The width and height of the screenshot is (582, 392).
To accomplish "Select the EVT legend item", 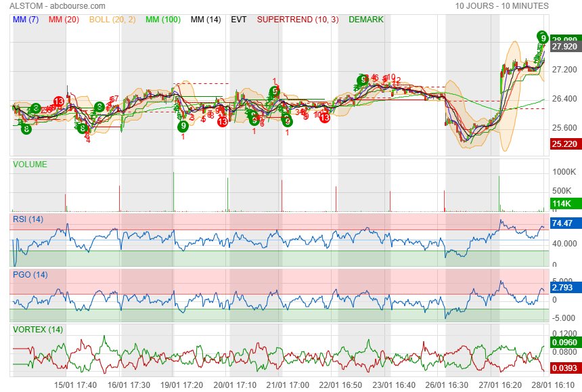I will pyautogui.click(x=239, y=20).
